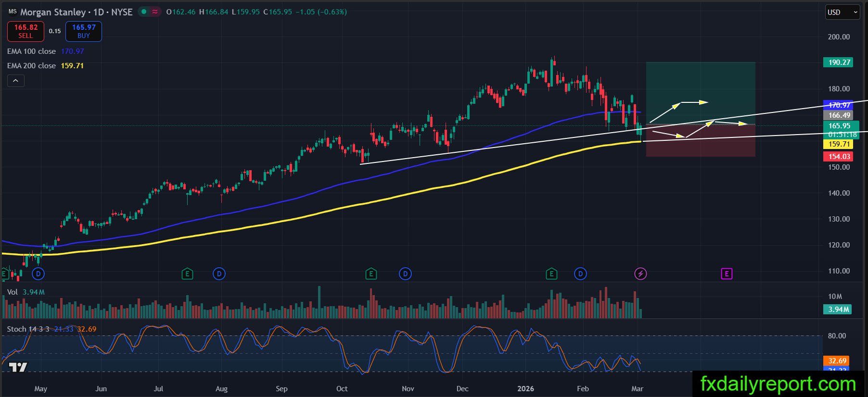Click the close value C165.95 in header
This screenshot has width=868, height=397.
tap(278, 12)
